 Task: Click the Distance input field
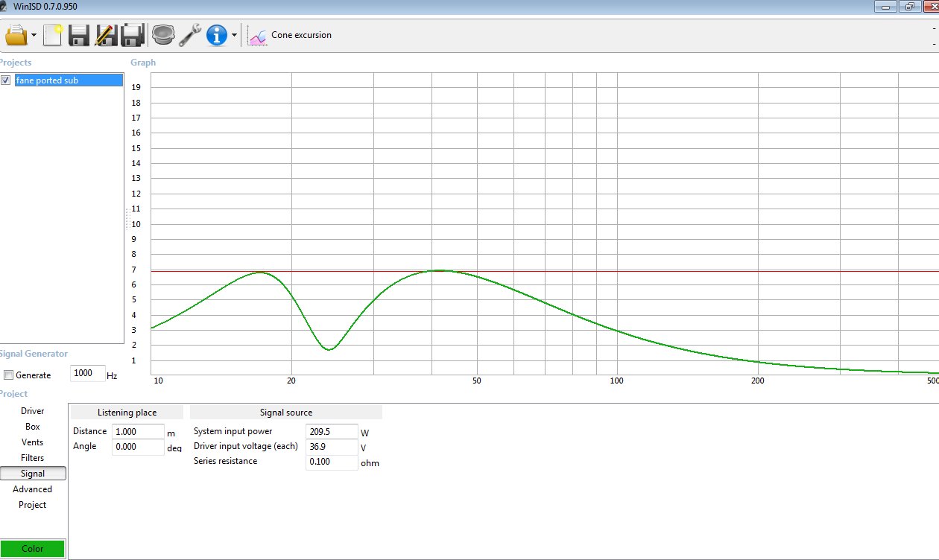(138, 432)
